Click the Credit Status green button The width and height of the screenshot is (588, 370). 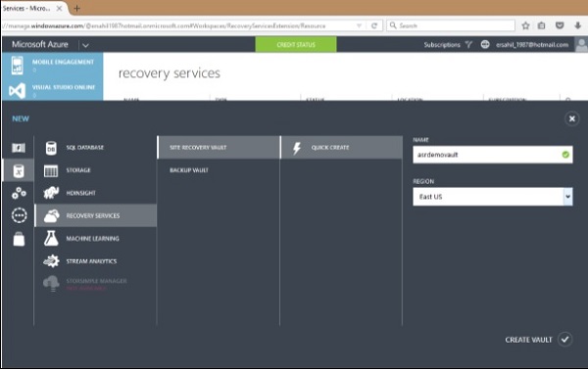pyautogui.click(x=296, y=45)
